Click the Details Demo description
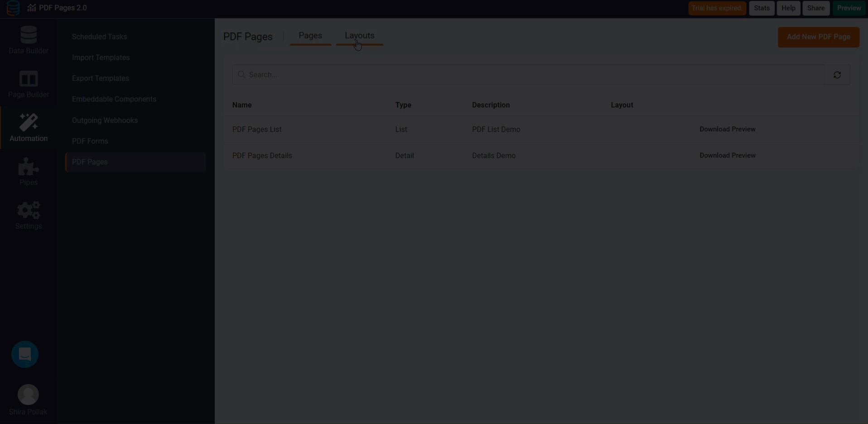 (x=494, y=155)
